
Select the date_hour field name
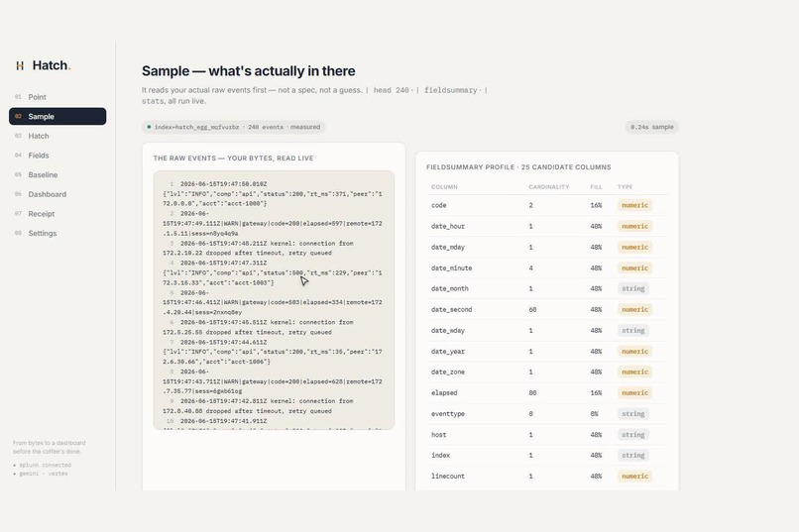[x=448, y=226]
